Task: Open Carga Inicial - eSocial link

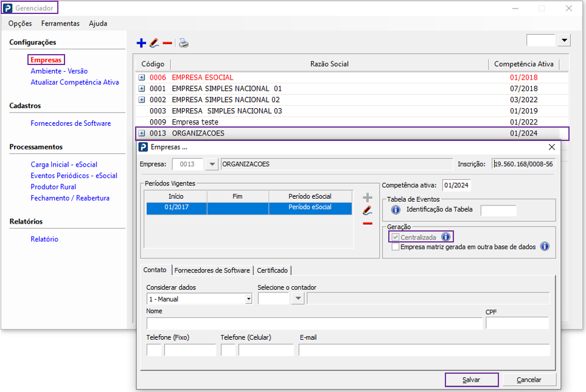Action: [64, 164]
